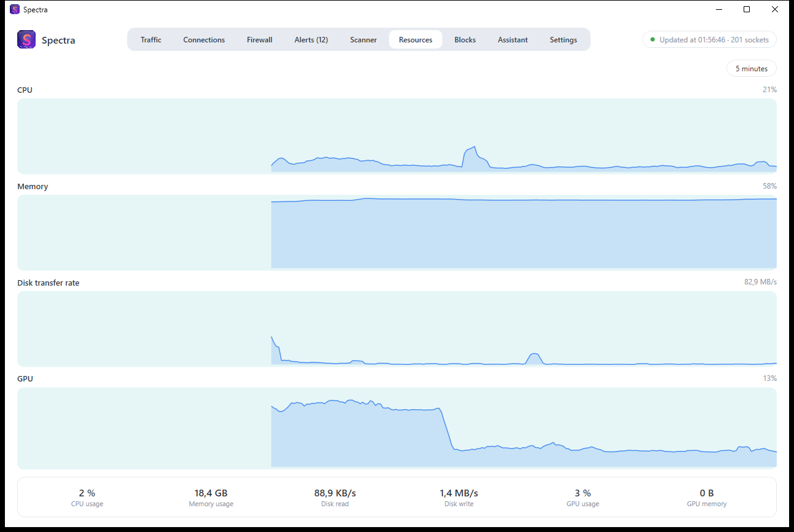Click the CPU usage chart

[397, 136]
